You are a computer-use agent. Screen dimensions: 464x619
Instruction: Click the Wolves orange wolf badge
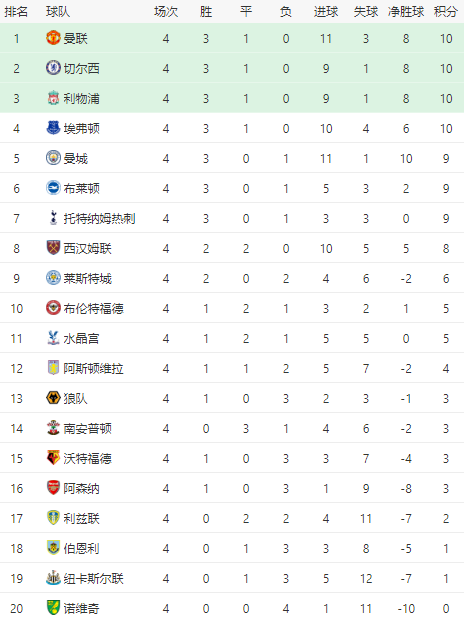53,398
